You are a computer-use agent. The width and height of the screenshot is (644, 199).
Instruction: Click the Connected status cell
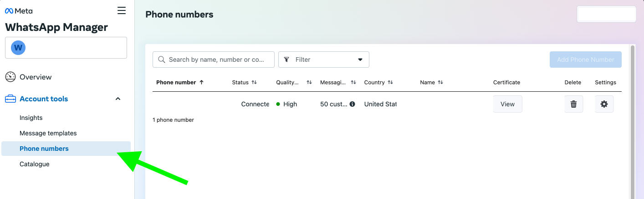[255, 104]
